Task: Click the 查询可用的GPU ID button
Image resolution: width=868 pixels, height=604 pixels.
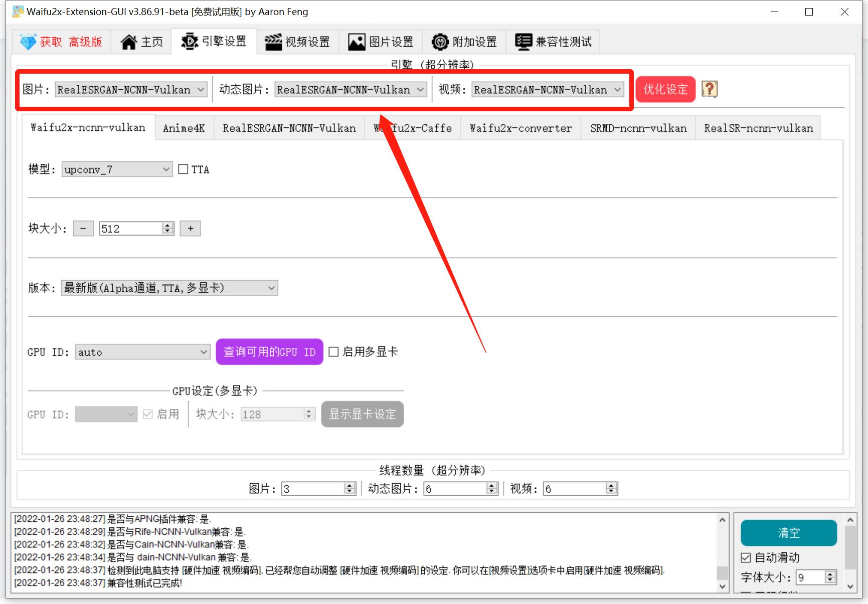Action: pos(269,352)
